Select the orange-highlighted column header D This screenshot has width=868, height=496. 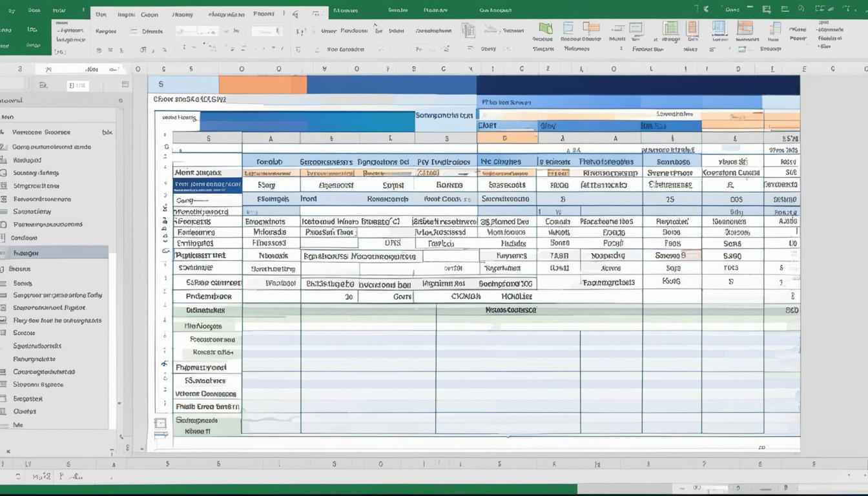[507, 138]
